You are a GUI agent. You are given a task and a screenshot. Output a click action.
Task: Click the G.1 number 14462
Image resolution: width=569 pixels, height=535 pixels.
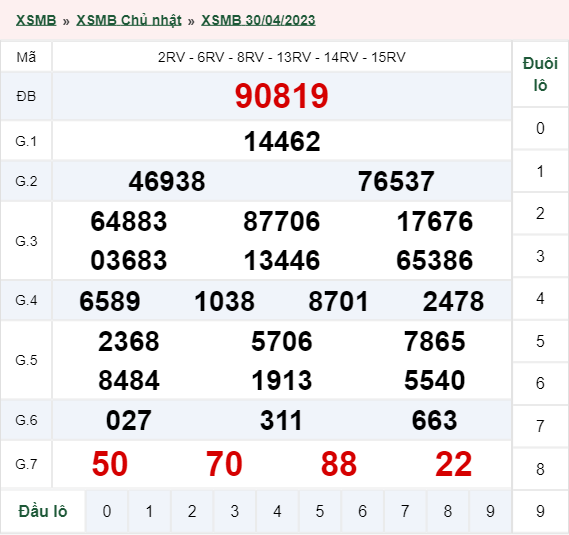click(282, 141)
